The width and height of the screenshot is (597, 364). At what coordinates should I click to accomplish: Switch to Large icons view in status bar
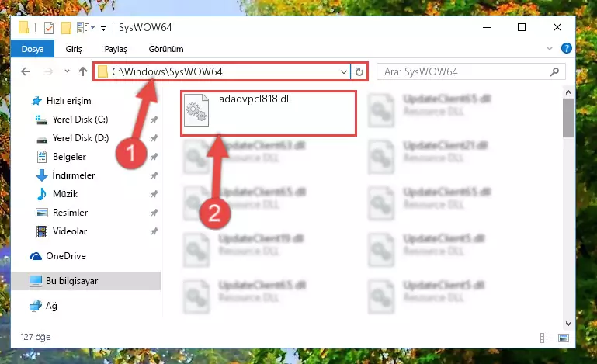point(564,338)
